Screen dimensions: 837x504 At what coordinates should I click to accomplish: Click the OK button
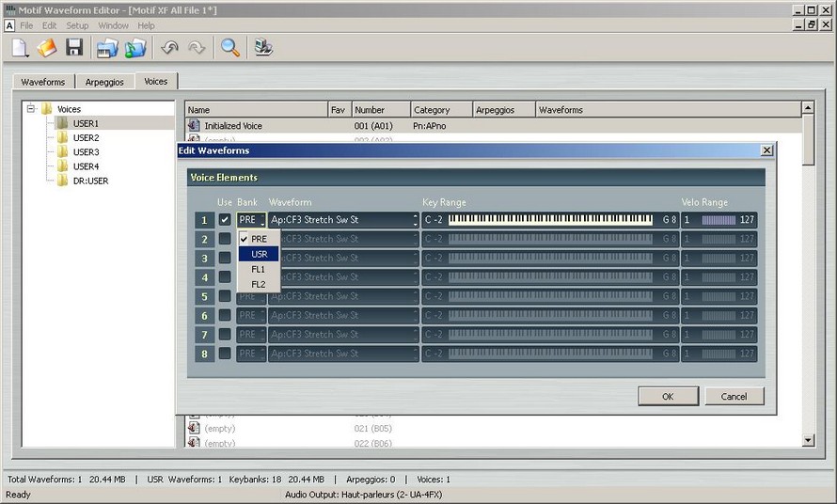668,396
